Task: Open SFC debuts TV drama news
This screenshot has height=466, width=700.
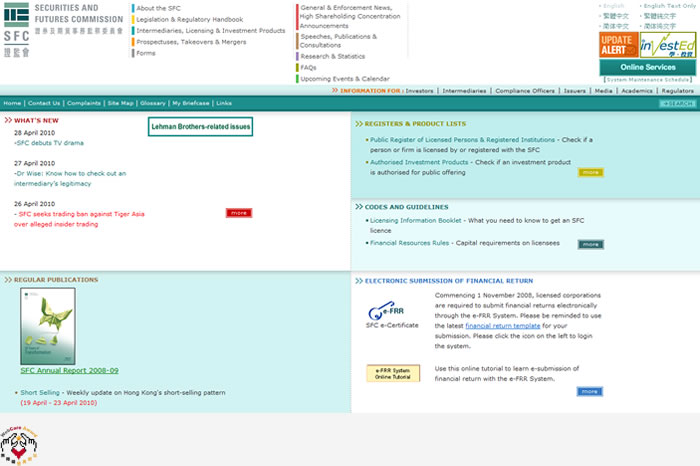Action: tap(49, 143)
